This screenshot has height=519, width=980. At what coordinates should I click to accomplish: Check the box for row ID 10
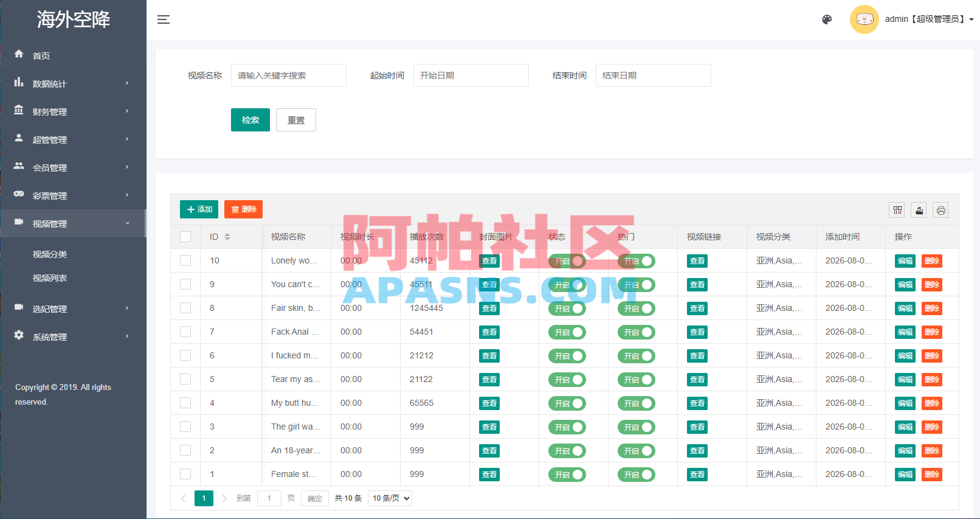click(x=185, y=260)
